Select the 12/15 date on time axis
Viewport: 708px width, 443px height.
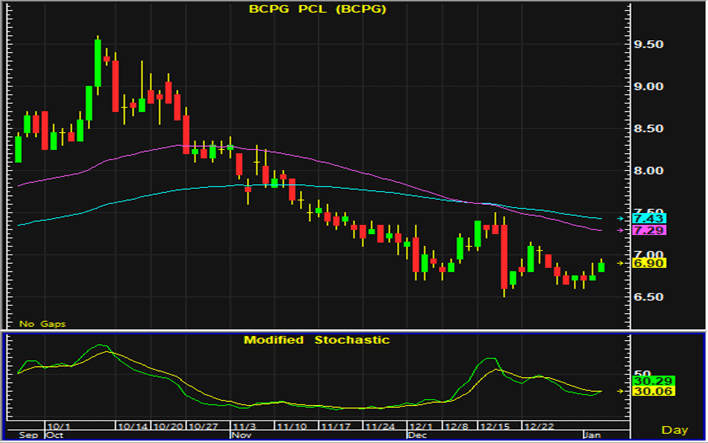tap(489, 425)
